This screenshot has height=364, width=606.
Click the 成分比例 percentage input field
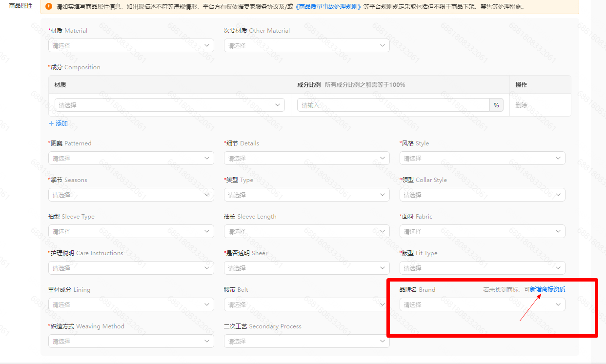pyautogui.click(x=393, y=105)
